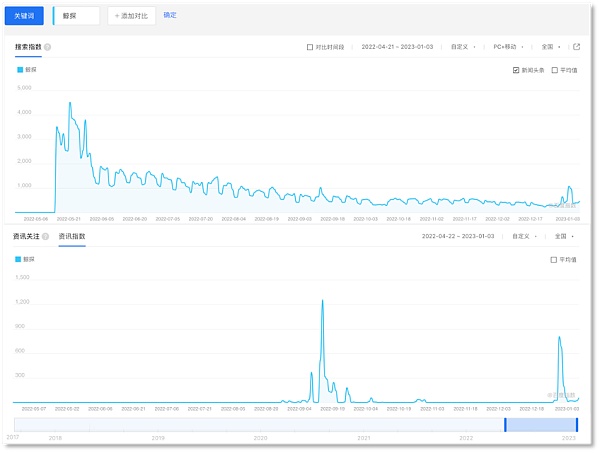Open the 自定义 dropdown in search index panel

[x=462, y=47]
